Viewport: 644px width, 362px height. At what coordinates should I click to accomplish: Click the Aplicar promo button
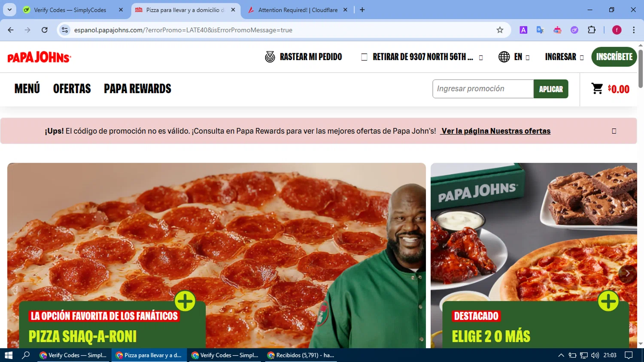point(551,89)
